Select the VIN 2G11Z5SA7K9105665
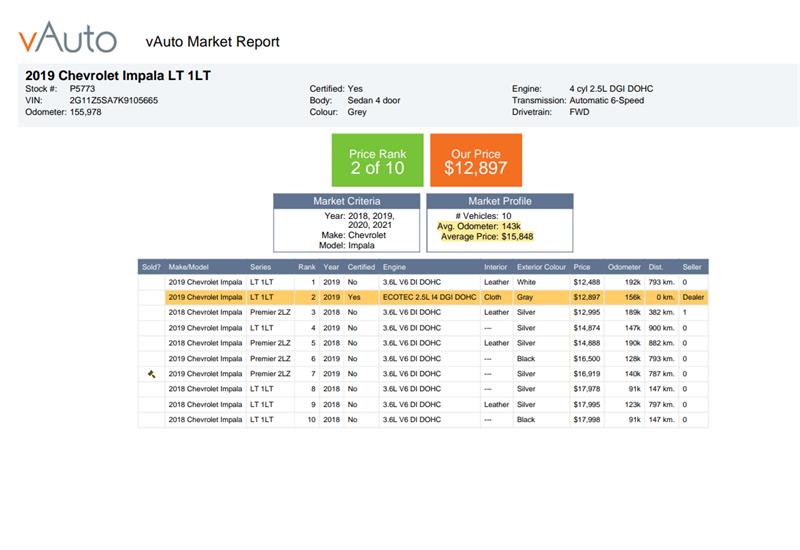The width and height of the screenshot is (800, 550). pos(114,101)
